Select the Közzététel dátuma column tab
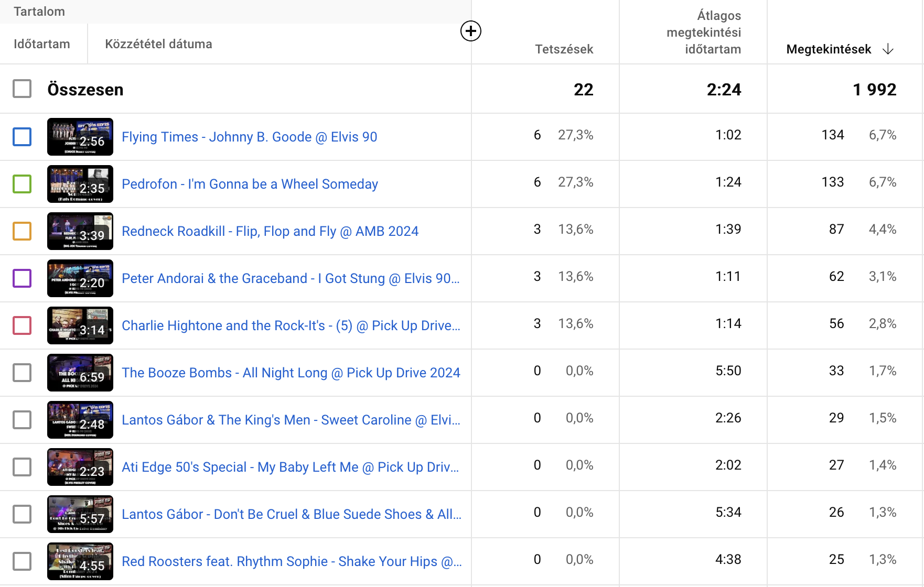924x587 pixels. 158,44
